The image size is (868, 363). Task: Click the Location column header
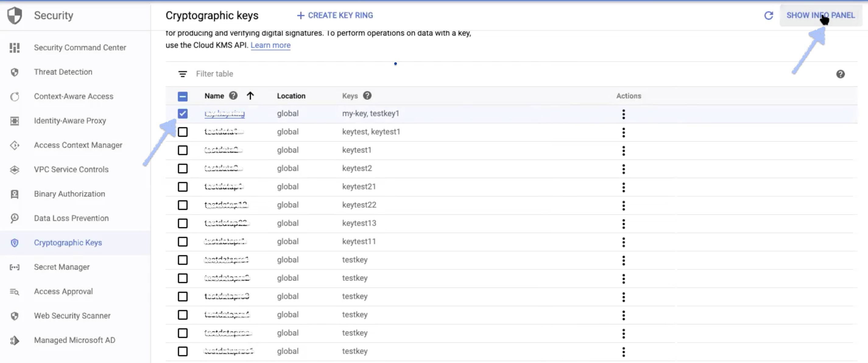[291, 96]
